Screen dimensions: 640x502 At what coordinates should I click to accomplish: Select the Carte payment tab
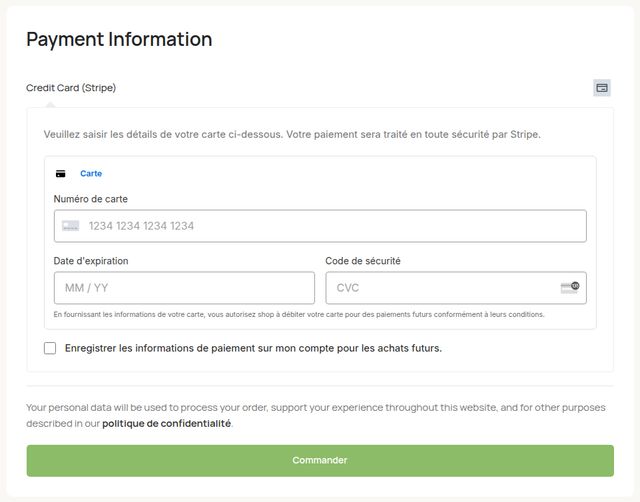pos(91,173)
